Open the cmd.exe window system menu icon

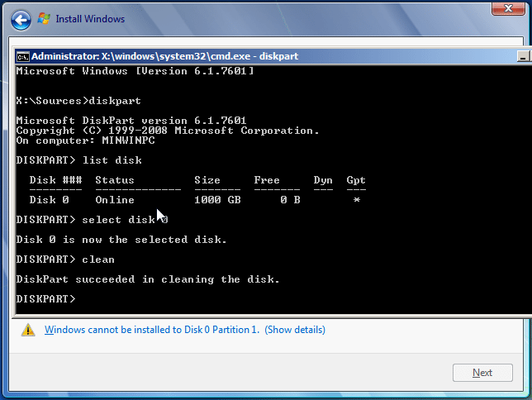[23, 57]
